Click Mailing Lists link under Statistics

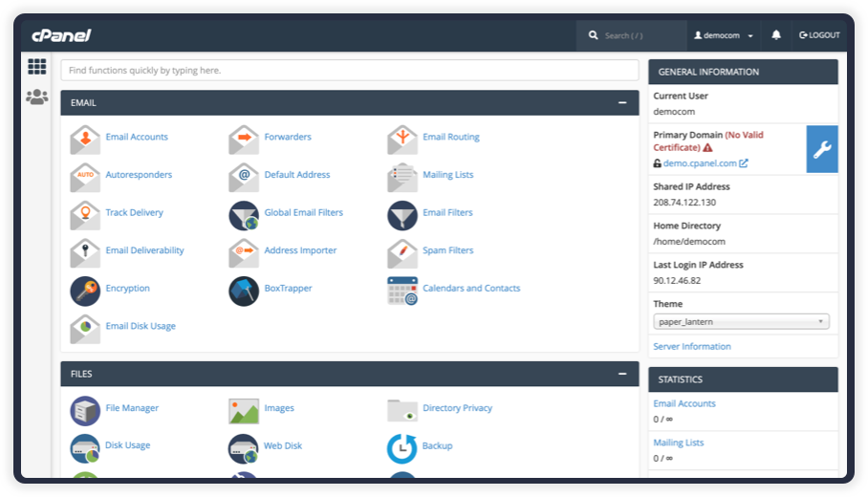(x=678, y=443)
